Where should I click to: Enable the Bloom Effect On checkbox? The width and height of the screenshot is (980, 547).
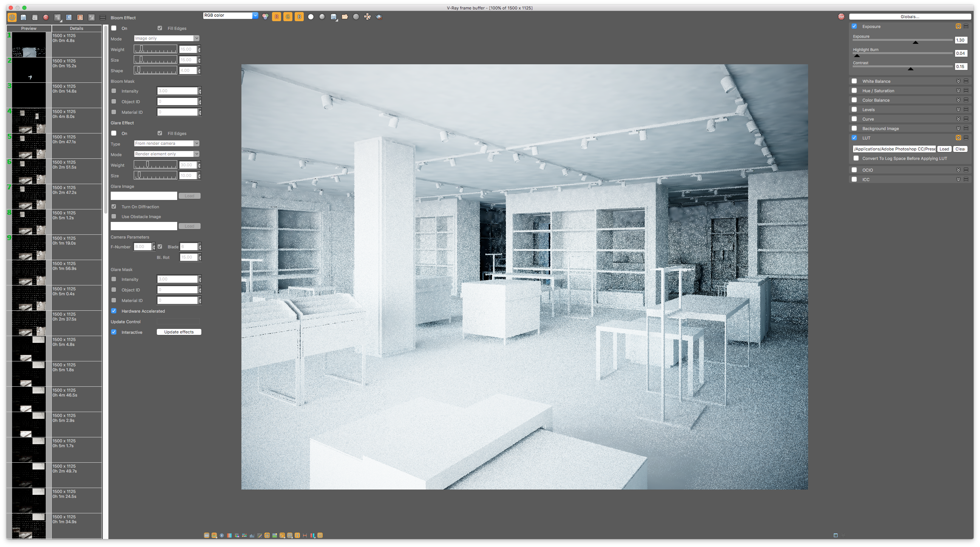[114, 28]
